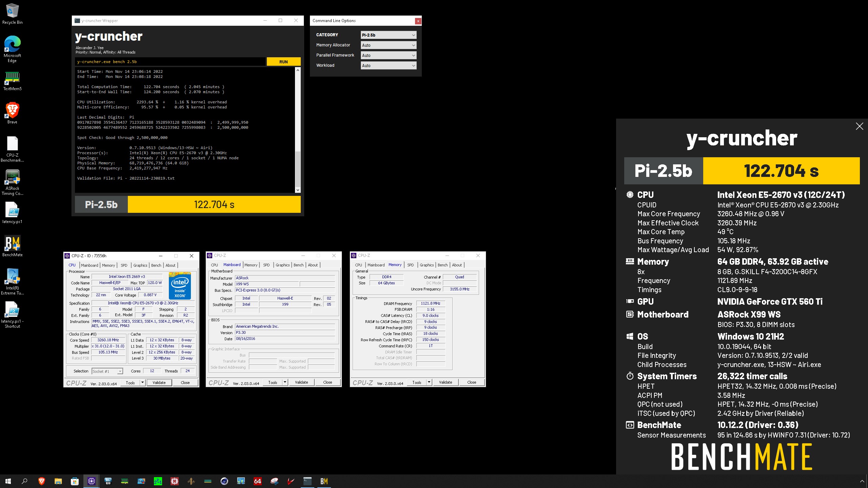Open Snipping Tool icon in taskbar

(x=274, y=481)
